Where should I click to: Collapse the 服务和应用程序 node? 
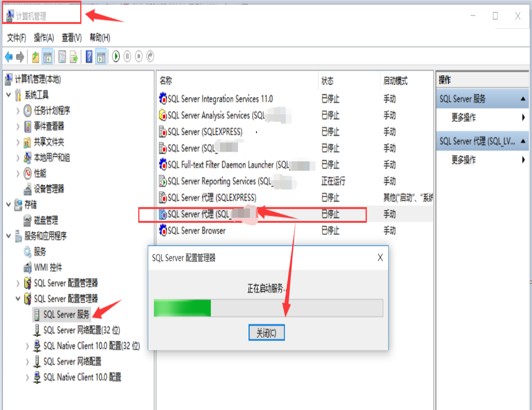pos(9,236)
